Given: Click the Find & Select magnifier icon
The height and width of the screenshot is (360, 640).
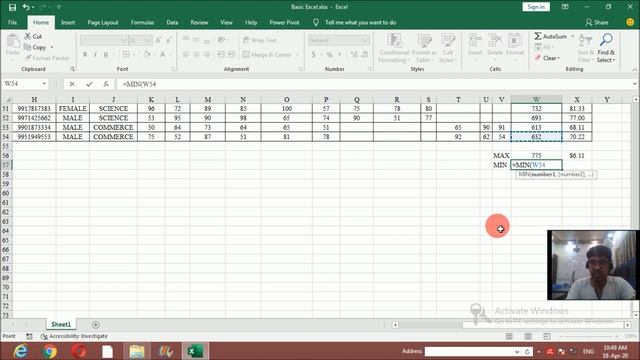Looking at the screenshot, I should [606, 40].
